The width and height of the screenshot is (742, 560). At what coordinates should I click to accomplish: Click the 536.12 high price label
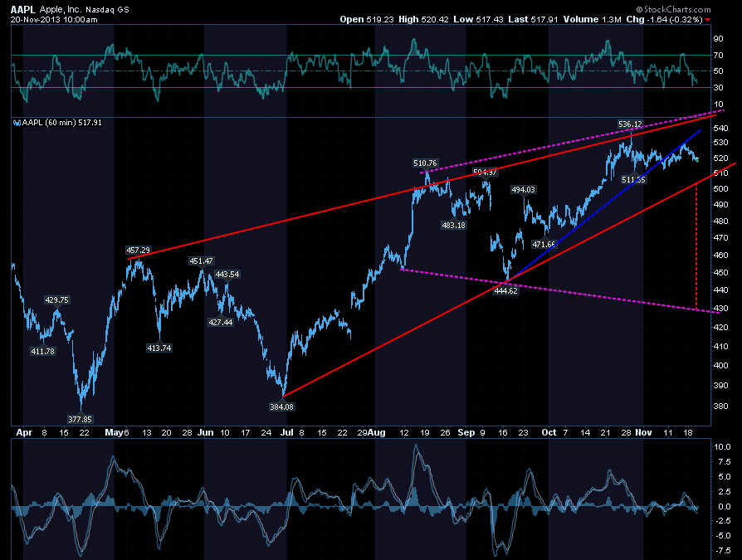pos(630,124)
